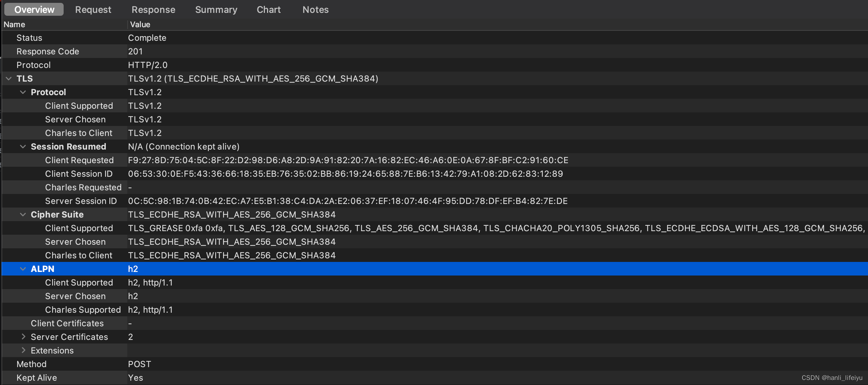The height and width of the screenshot is (385, 868).
Task: Keep the Overview tab selected
Action: point(34,9)
